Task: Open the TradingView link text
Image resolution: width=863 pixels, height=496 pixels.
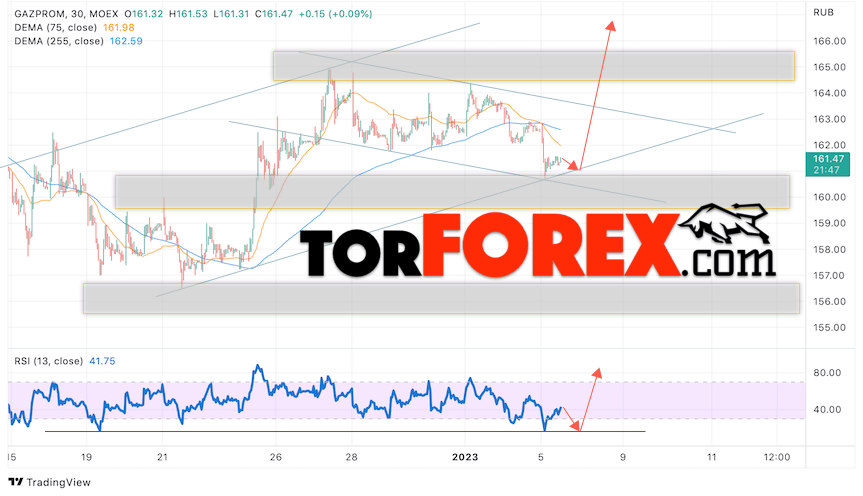Action: pyautogui.click(x=58, y=482)
